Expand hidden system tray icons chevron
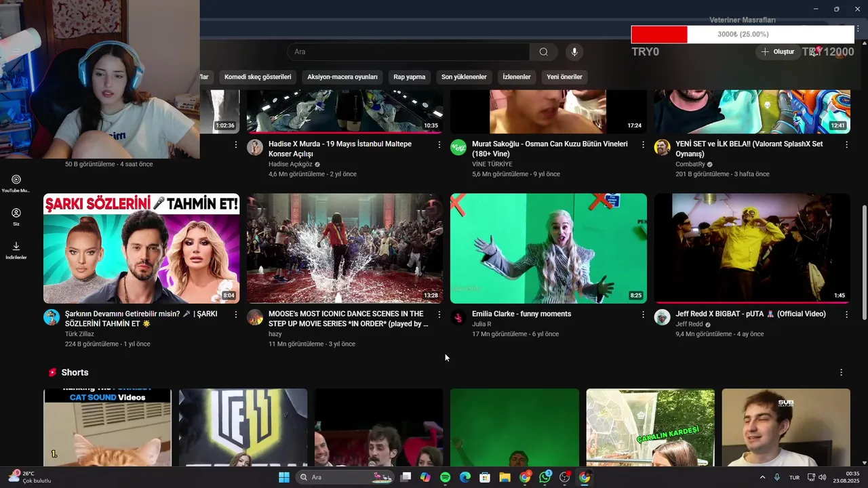This screenshot has width=868, height=488. pos(762,477)
